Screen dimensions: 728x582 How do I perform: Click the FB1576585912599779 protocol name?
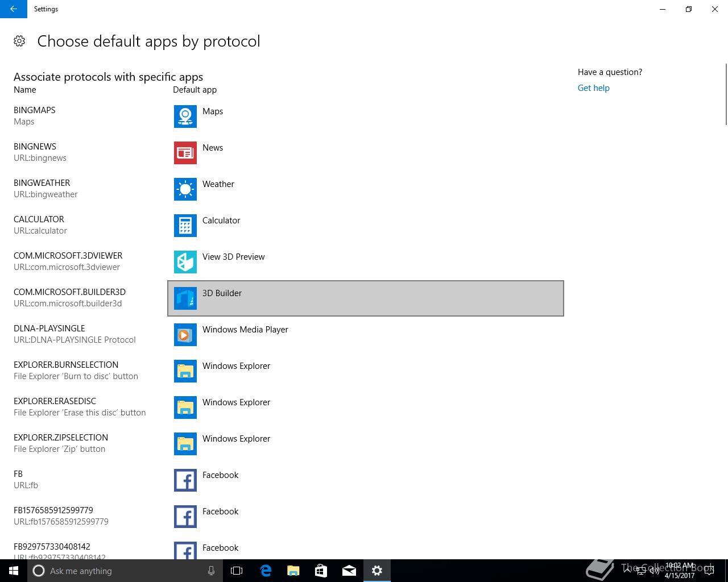pyautogui.click(x=53, y=510)
